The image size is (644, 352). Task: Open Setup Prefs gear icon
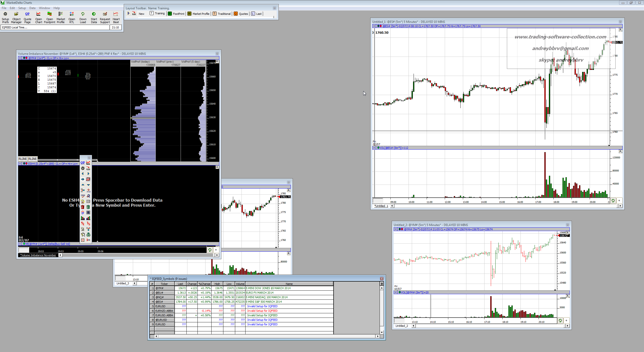[x=5, y=14]
